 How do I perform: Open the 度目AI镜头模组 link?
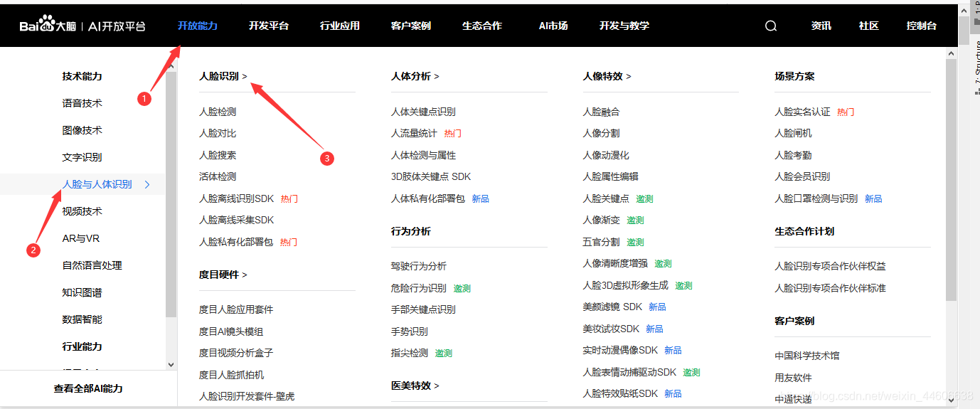[231, 331]
